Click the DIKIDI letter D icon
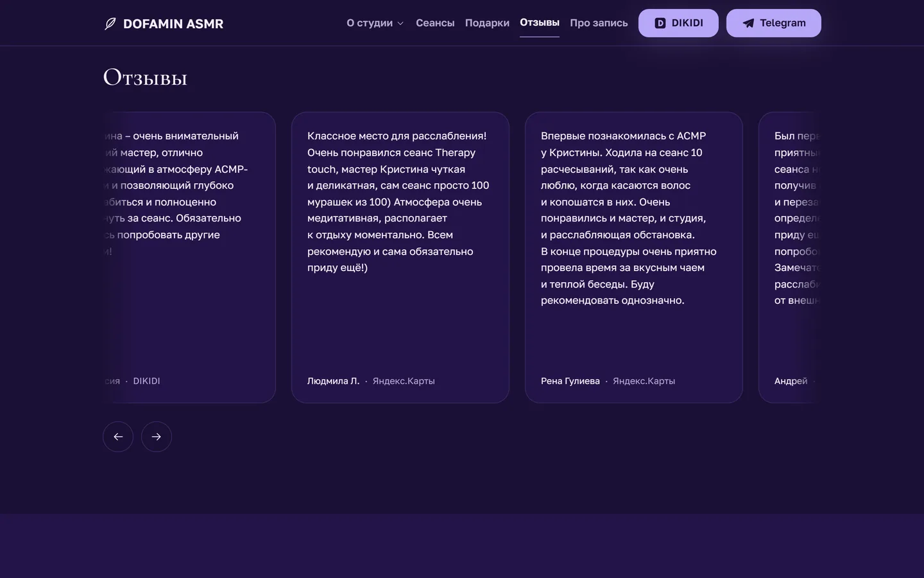Screen dimensions: 924x578 click(x=660, y=23)
